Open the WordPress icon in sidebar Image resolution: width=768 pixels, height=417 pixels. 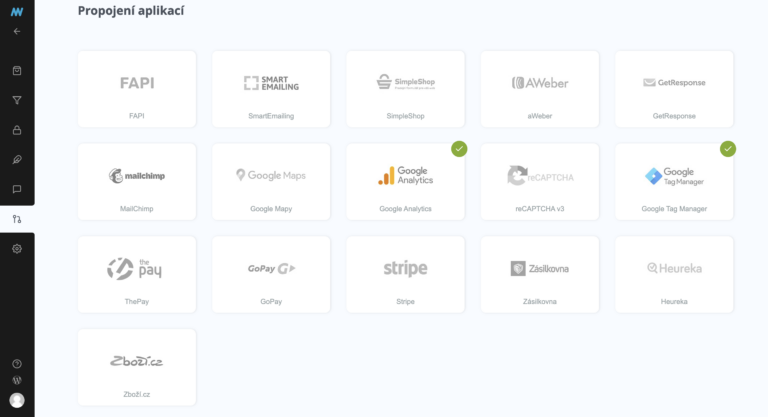(x=17, y=381)
